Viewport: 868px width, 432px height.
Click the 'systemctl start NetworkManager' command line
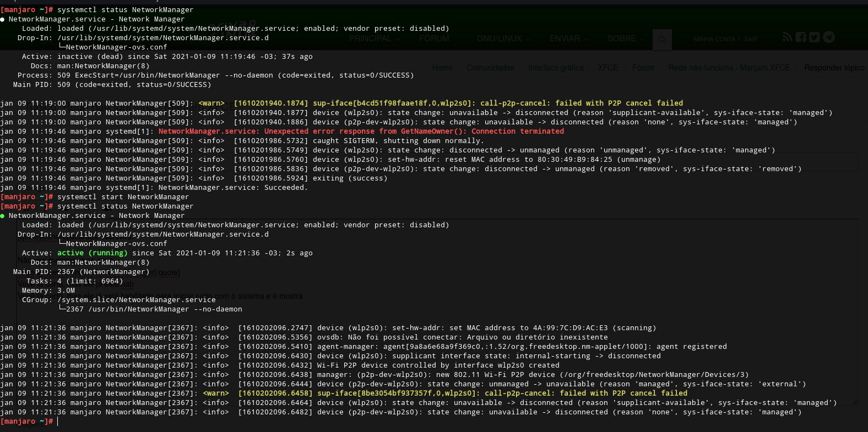(x=123, y=197)
